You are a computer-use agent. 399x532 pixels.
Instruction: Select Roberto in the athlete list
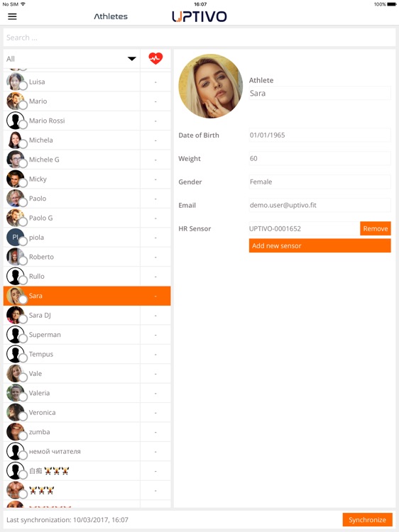click(x=87, y=257)
